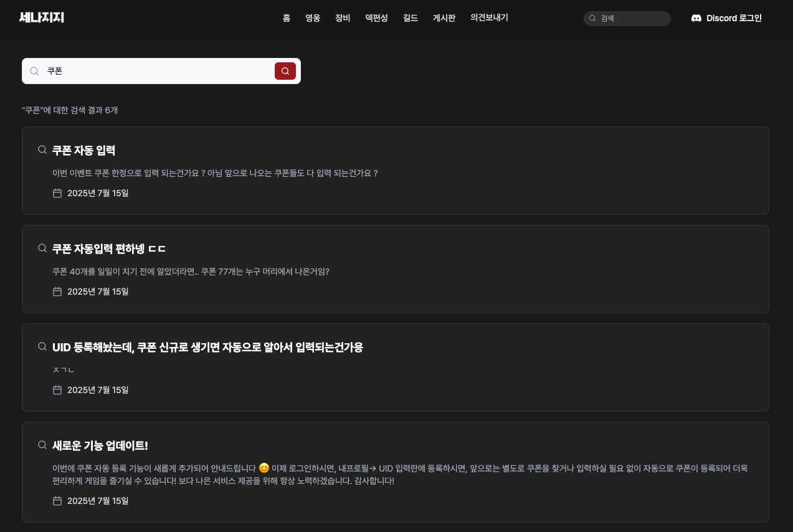Screen dimensions: 793x532
Task: Click the magnifier icon in header search
Action: click(x=592, y=19)
